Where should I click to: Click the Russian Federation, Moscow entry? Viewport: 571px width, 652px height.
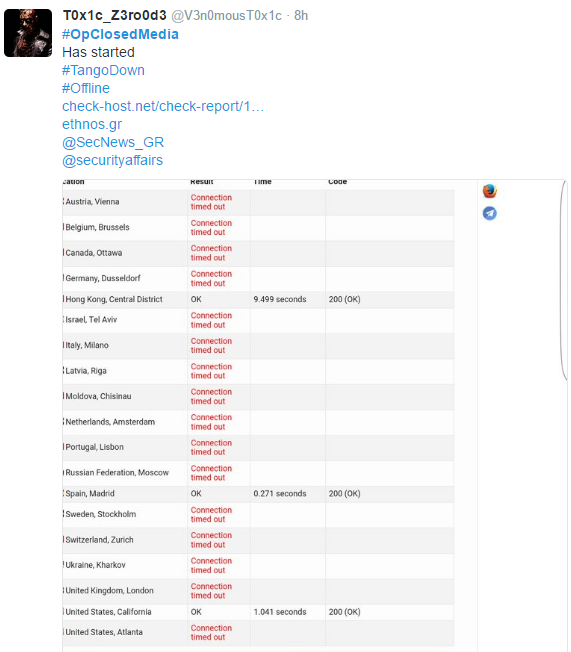pos(117,473)
